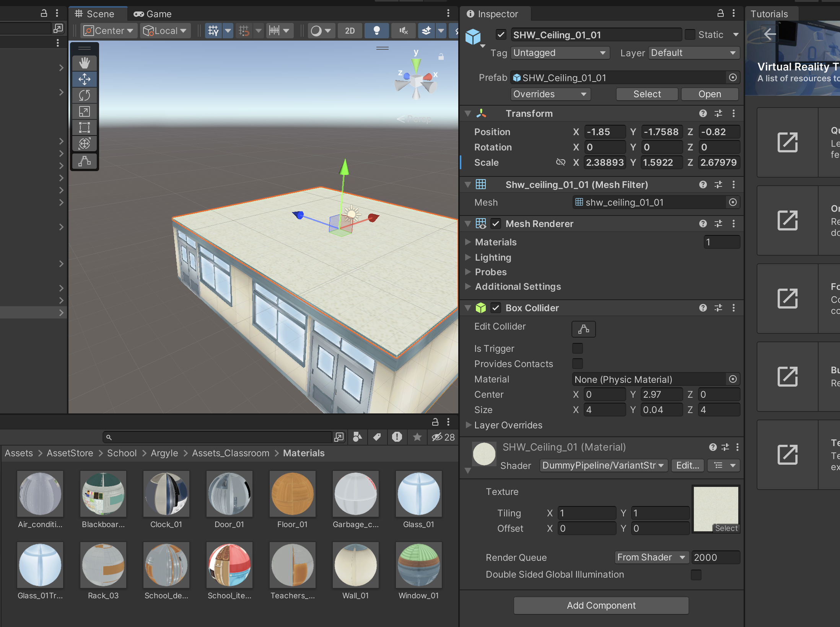
Task: Toggle 2D view mode
Action: pos(350,31)
